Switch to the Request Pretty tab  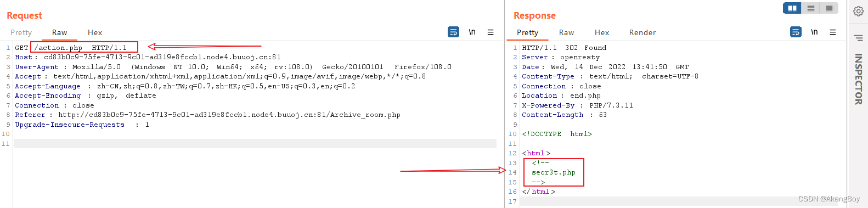pos(21,32)
